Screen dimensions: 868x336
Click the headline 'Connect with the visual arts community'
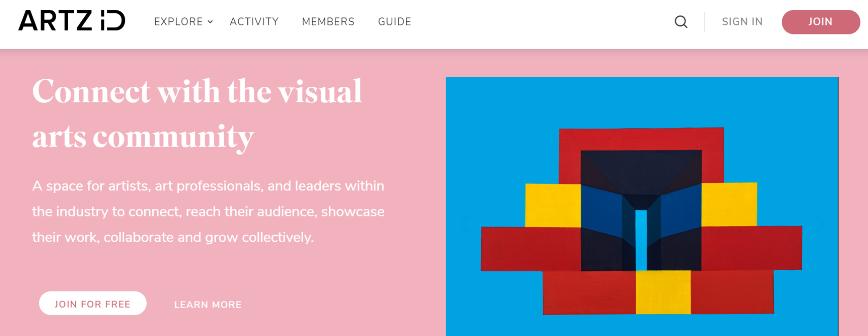197,114
